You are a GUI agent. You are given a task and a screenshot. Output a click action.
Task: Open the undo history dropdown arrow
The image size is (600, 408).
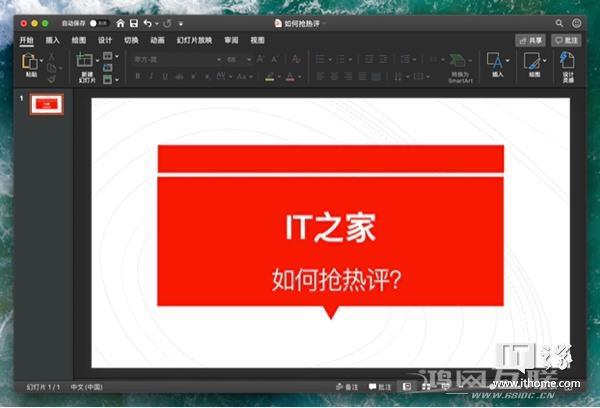[x=157, y=24]
